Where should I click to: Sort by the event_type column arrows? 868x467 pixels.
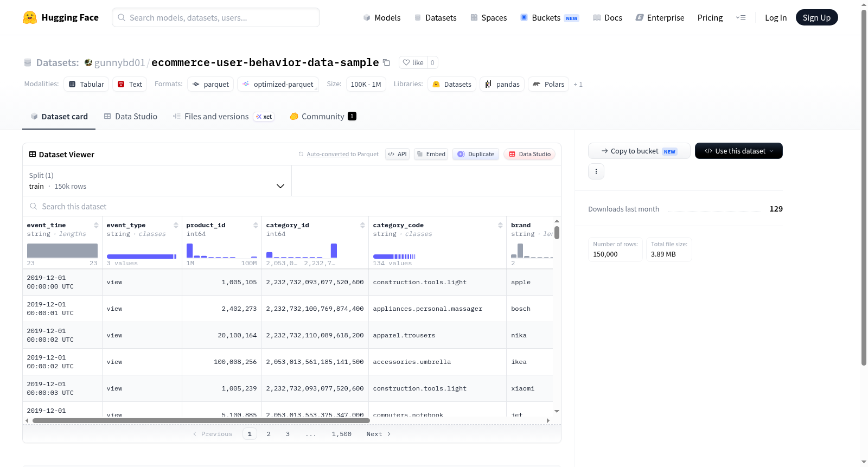click(x=176, y=225)
